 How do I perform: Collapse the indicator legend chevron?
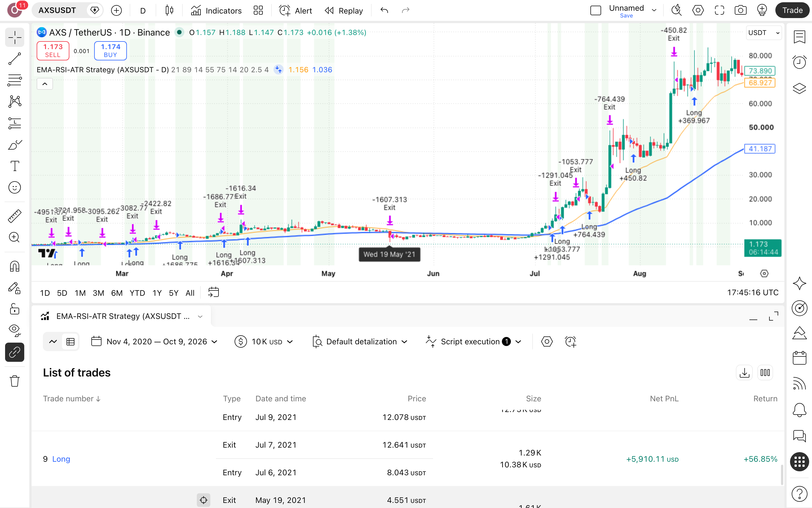coord(45,84)
